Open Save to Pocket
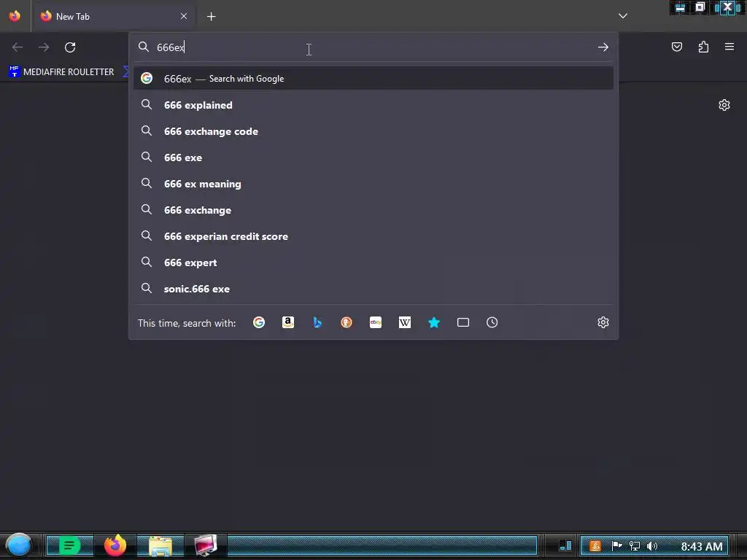This screenshot has width=747, height=560. 677,47
